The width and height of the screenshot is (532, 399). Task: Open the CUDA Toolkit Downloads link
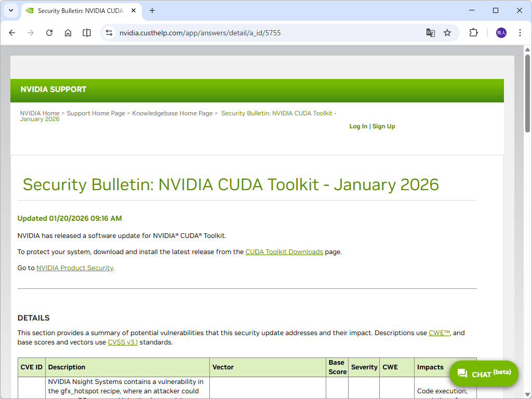click(284, 252)
